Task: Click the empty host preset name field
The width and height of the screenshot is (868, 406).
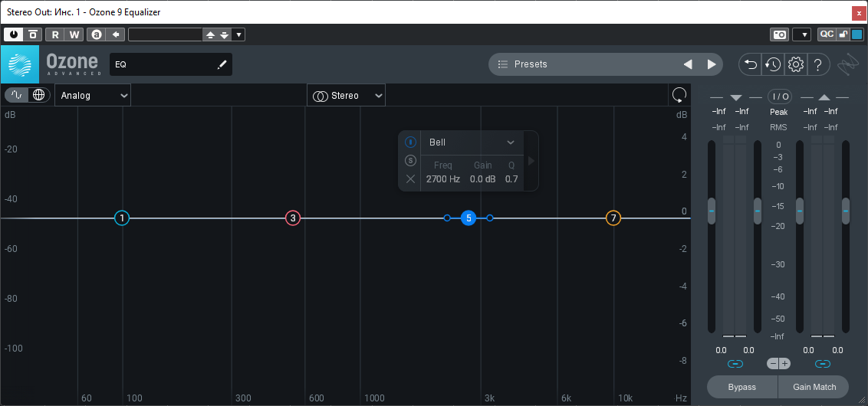Action: click(x=166, y=34)
